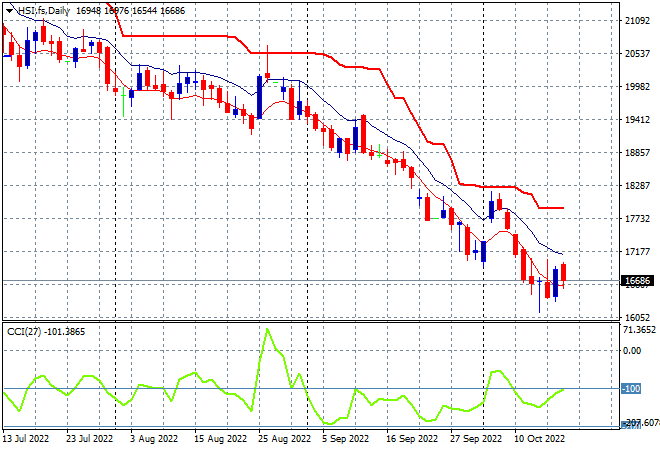Click the 5 Sep 2022 date label
The width and height of the screenshot is (660, 450).
click(346, 439)
